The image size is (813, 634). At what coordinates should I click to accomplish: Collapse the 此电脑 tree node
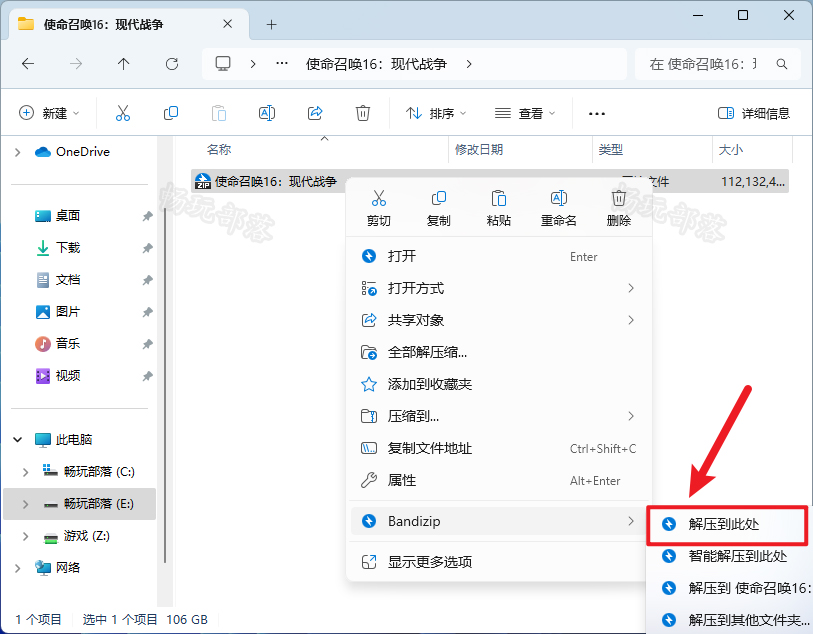click(x=18, y=440)
